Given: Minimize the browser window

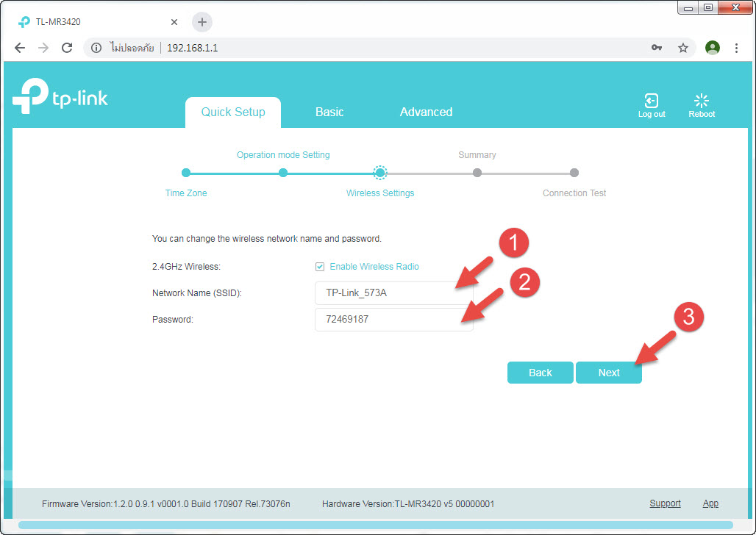Looking at the screenshot, I should (688, 7).
